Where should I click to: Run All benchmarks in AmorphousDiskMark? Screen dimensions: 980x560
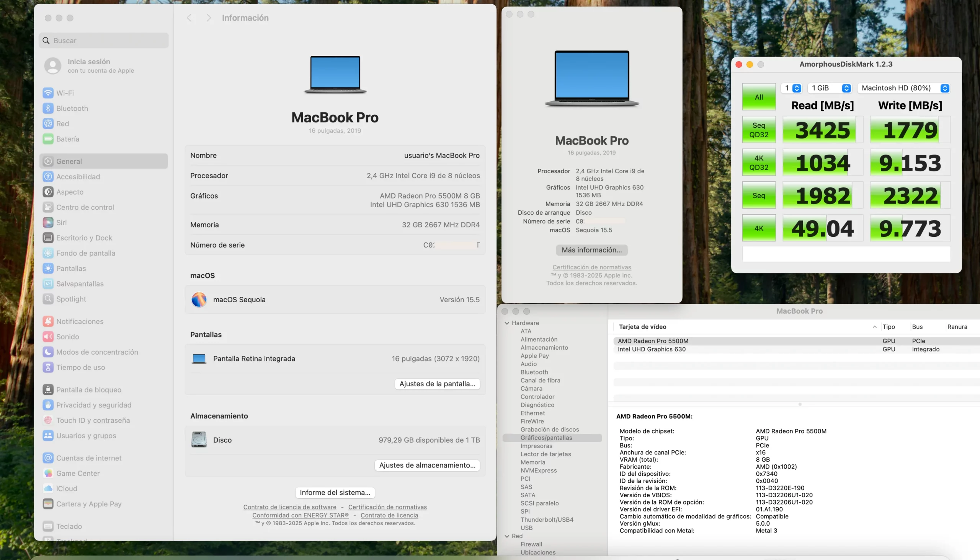click(x=759, y=97)
